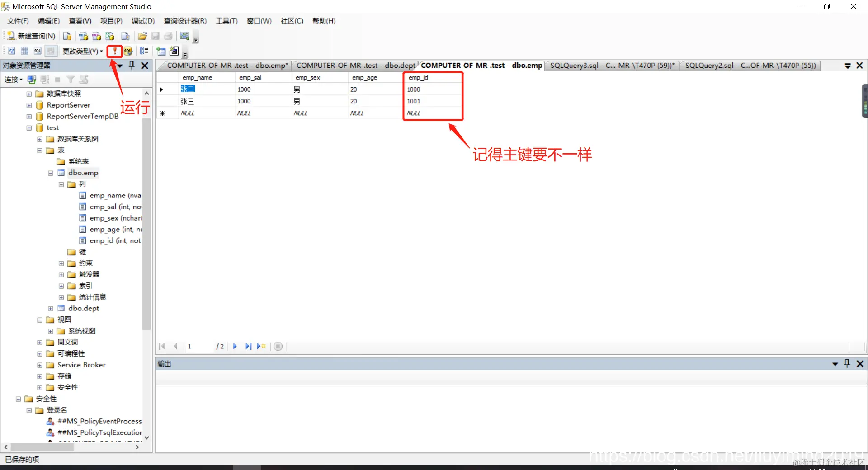Open the Connect dropdown in Object Explorer

coord(14,80)
